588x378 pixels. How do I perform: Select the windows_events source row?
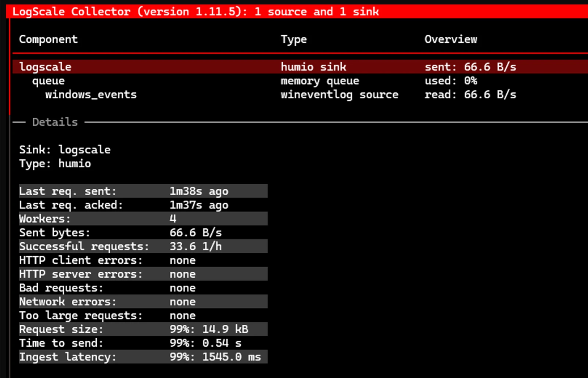[300, 94]
